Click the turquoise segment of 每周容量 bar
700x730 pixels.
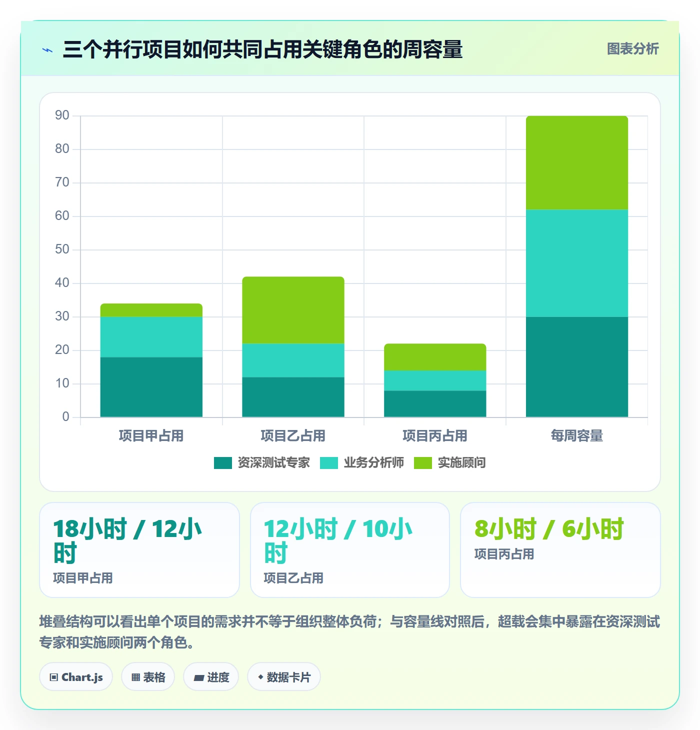pos(577,263)
